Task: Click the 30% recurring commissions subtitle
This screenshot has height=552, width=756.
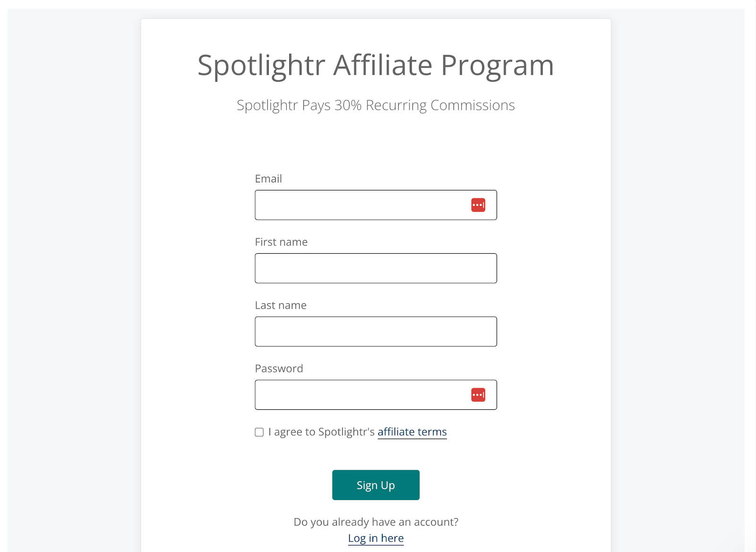Action: 376,105
